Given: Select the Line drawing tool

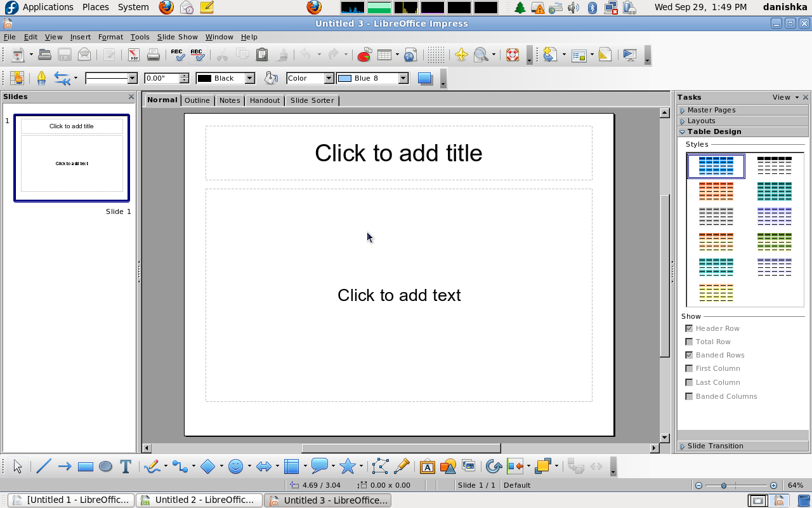Looking at the screenshot, I should [43, 467].
